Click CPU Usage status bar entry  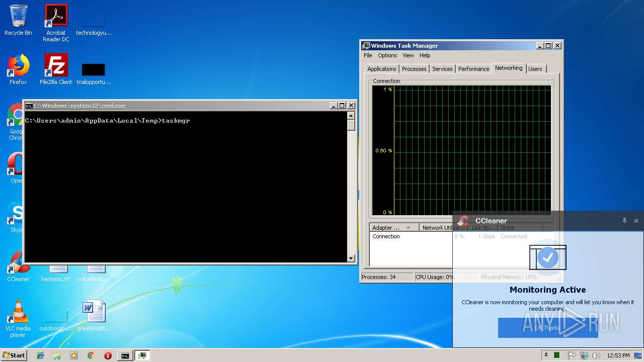click(x=434, y=277)
